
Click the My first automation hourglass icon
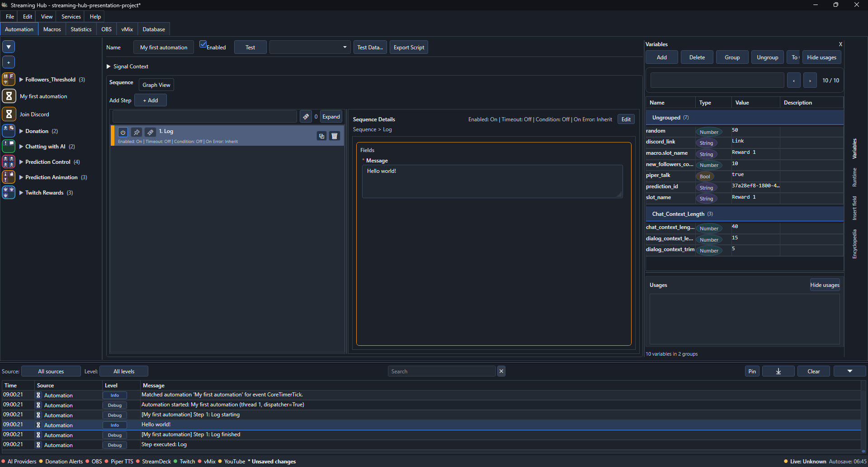[9, 96]
